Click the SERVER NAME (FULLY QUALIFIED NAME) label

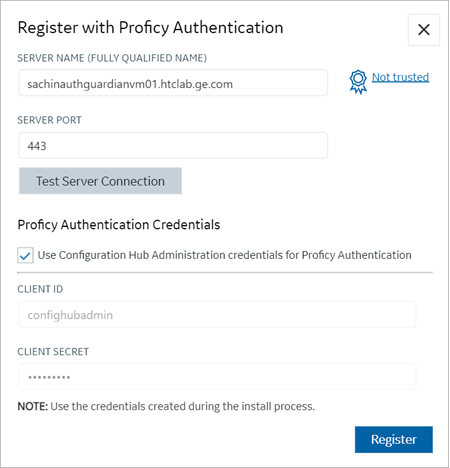[x=112, y=58]
